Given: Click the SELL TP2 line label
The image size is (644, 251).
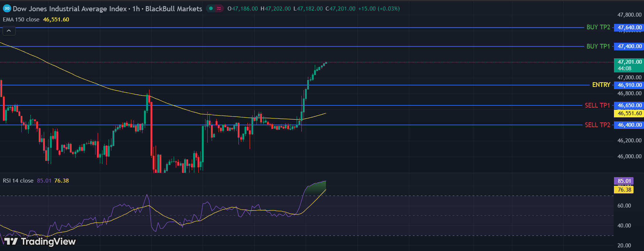Looking at the screenshot, I should coord(597,125).
